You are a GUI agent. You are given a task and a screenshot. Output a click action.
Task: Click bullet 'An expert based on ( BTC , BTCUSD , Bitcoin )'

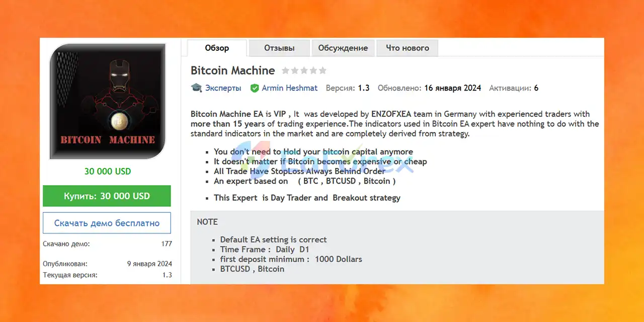point(304,181)
